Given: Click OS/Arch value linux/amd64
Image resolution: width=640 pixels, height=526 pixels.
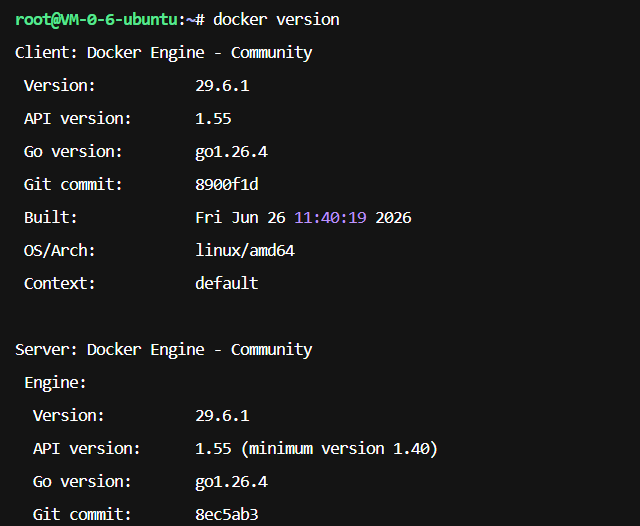Looking at the screenshot, I should 245,250.
